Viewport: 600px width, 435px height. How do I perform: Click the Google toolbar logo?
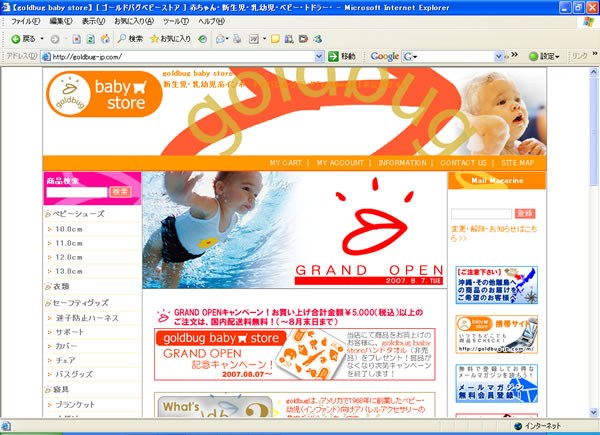pyautogui.click(x=385, y=57)
